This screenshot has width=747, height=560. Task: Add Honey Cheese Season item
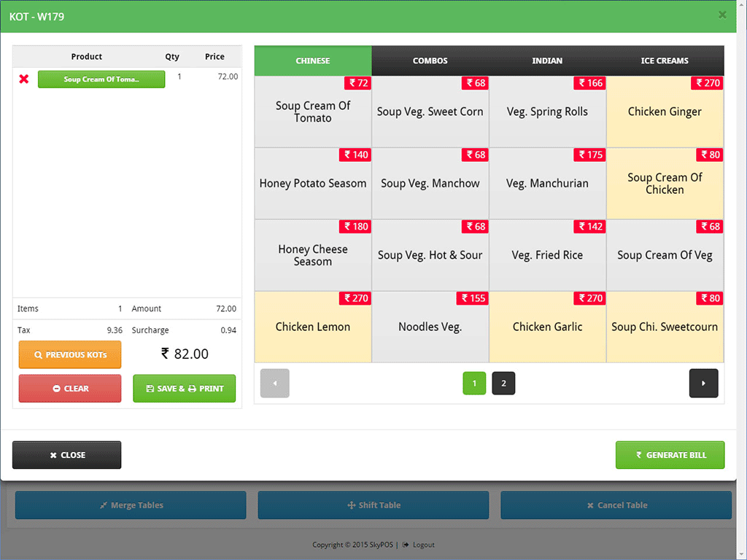(x=313, y=255)
